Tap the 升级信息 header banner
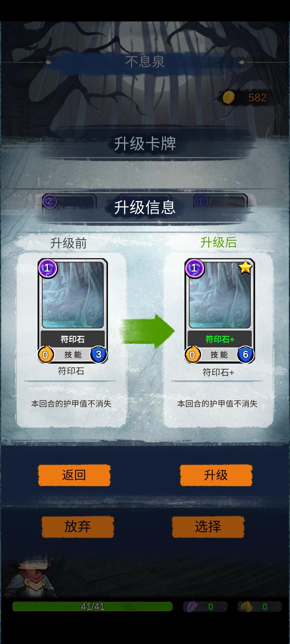 pos(145,207)
